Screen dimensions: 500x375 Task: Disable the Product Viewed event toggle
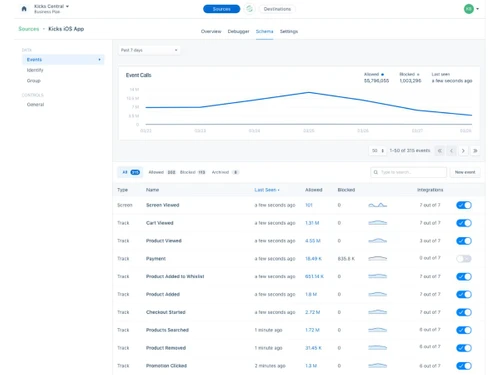tap(464, 241)
